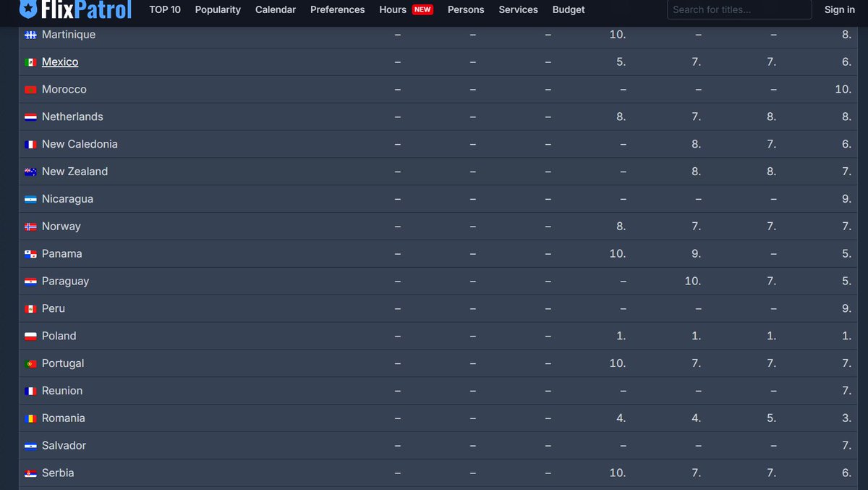Click the "7." rank in Reunion row
The image size is (868, 490).
(846, 391)
